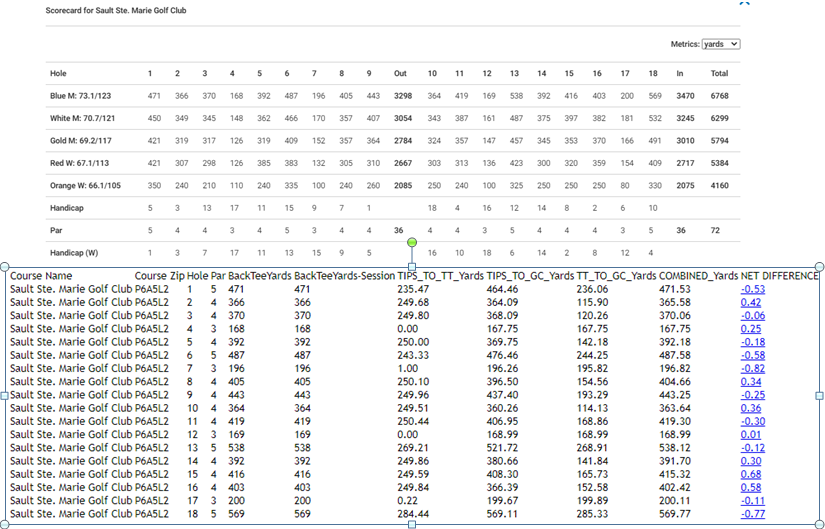The image size is (825, 529).
Task: Open the -0.11 net difference link
Action: 752,501
